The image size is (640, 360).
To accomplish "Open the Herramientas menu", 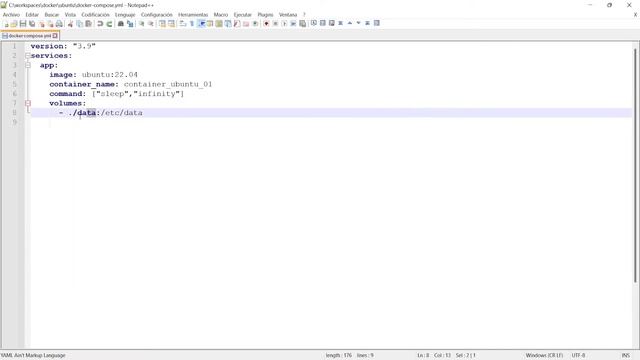I will [193, 15].
